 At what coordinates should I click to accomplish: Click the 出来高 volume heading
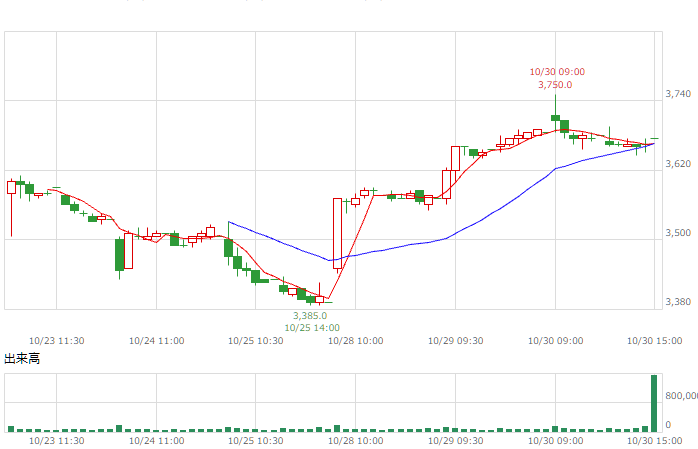coord(22,358)
